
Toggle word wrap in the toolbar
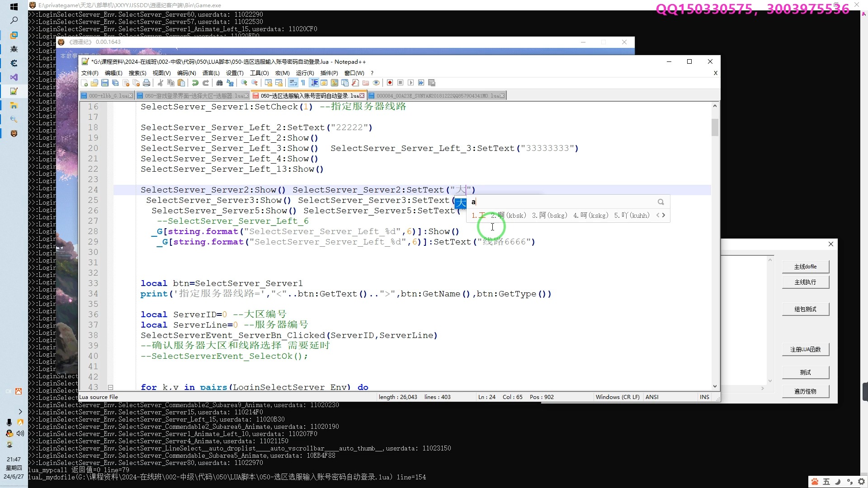click(292, 83)
